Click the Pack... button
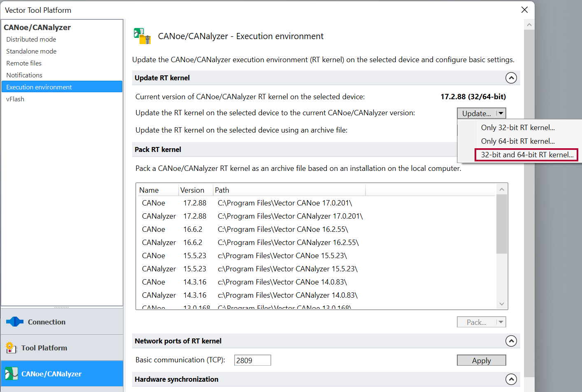The width and height of the screenshot is (582, 392). coord(477,322)
